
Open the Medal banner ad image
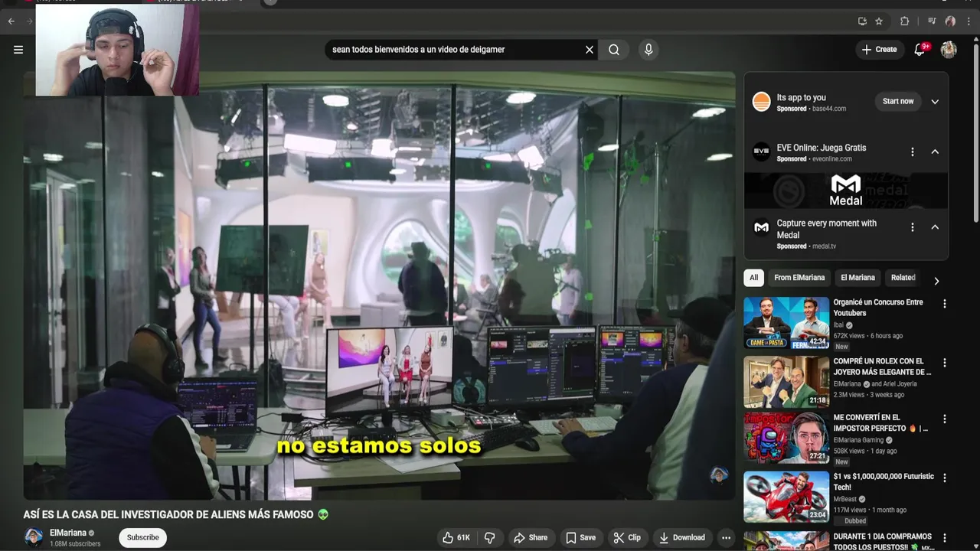point(846,191)
